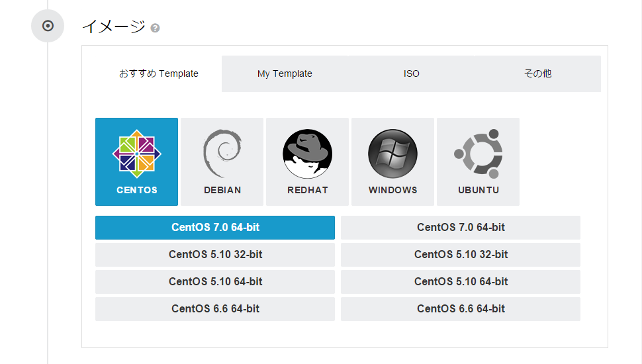Screen dimensions: 642x364
Task: Select the Redhat operating system tile
Action: click(308, 161)
